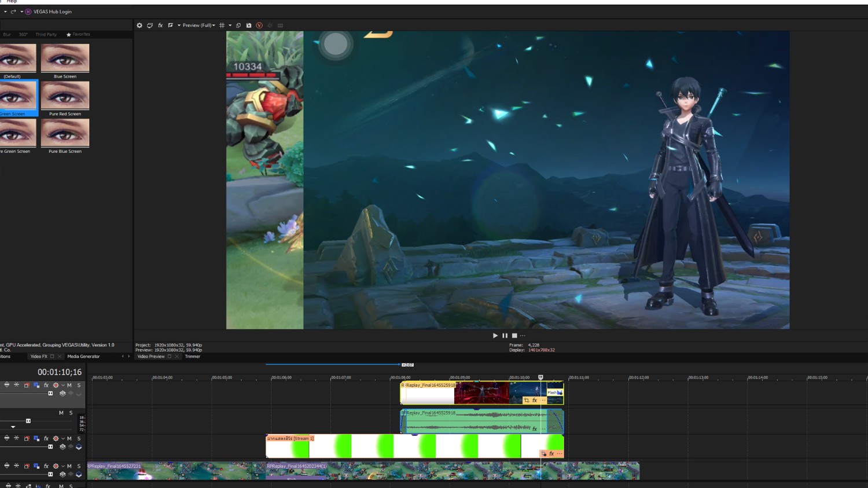This screenshot has width=868, height=488.
Task: Mute the audio track
Action: (x=61, y=413)
